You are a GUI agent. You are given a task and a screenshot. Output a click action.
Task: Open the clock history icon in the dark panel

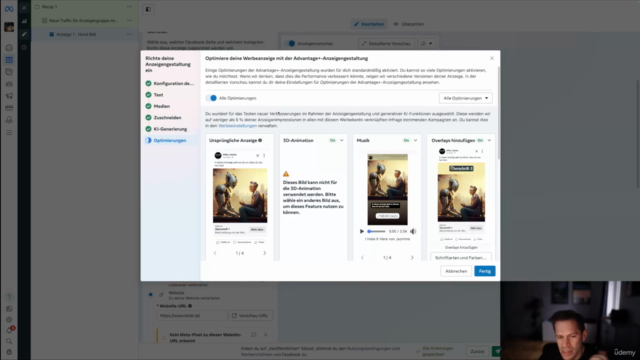coord(24,47)
